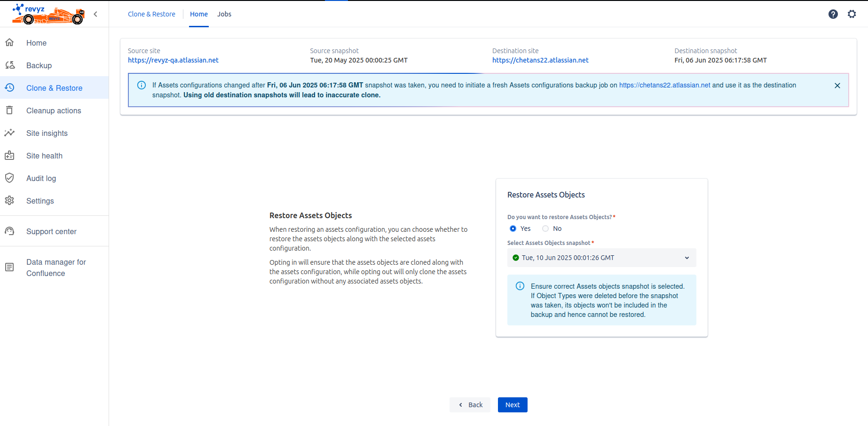Dismiss the Assets configurations info banner
This screenshot has height=426, width=868.
pos(837,86)
